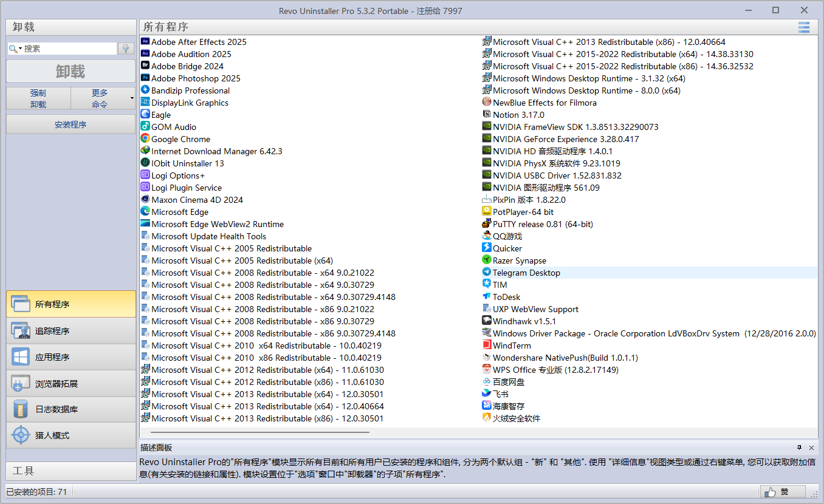Select the Google Chrome icon in list
The width and height of the screenshot is (824, 504).
tap(145, 139)
